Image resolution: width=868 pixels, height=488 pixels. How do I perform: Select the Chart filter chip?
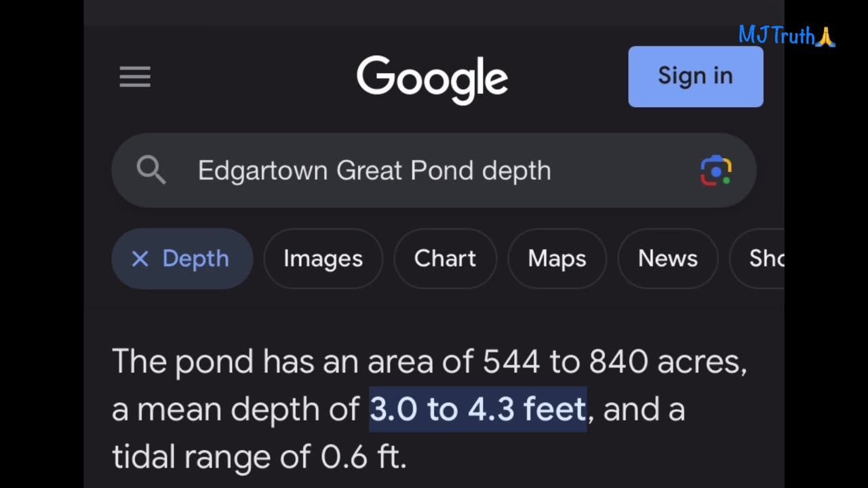pyautogui.click(x=445, y=259)
